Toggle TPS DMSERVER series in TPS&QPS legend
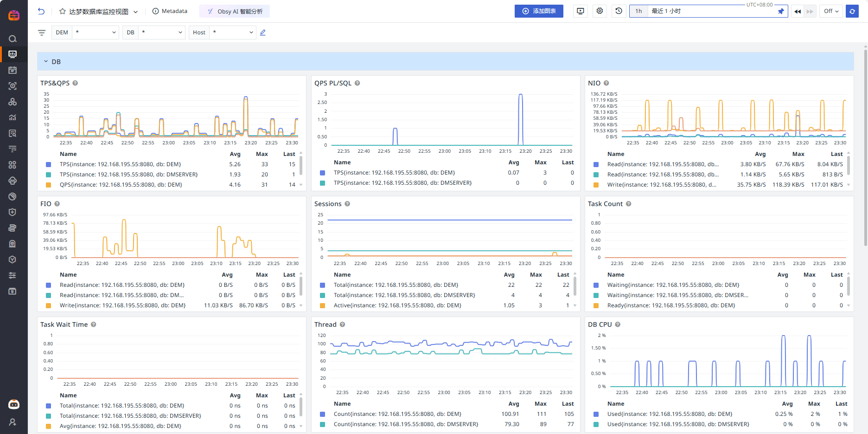The image size is (868, 434). point(128,175)
